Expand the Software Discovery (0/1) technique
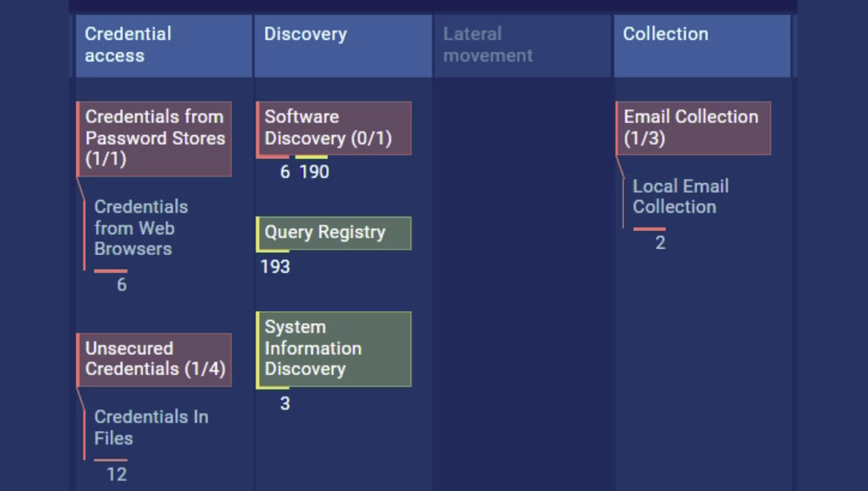The width and height of the screenshot is (868, 491). [333, 128]
